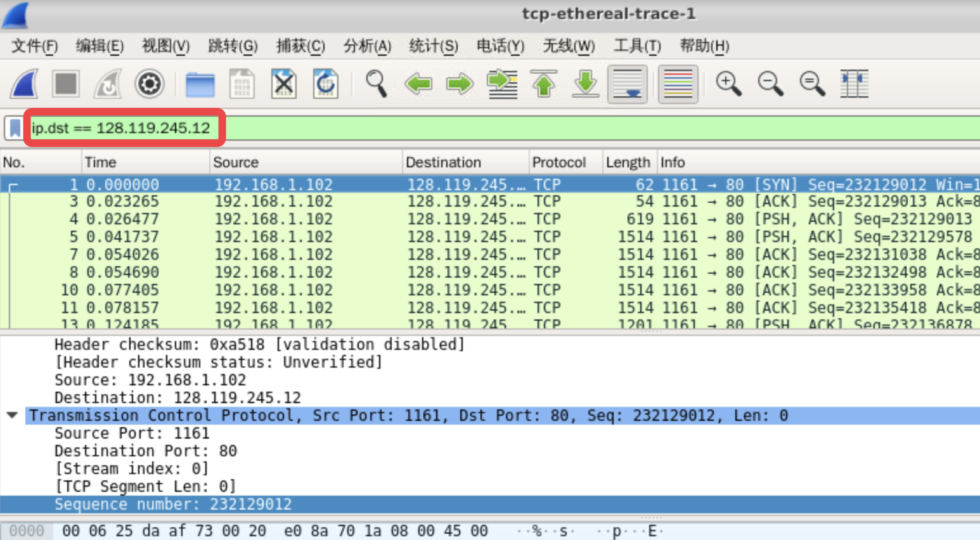980x540 pixels.
Task: Select packet 8 at time 0.054690
Action: (490, 273)
